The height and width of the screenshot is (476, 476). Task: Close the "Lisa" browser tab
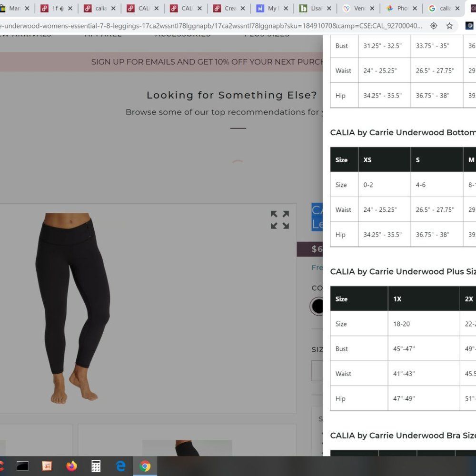click(x=329, y=9)
